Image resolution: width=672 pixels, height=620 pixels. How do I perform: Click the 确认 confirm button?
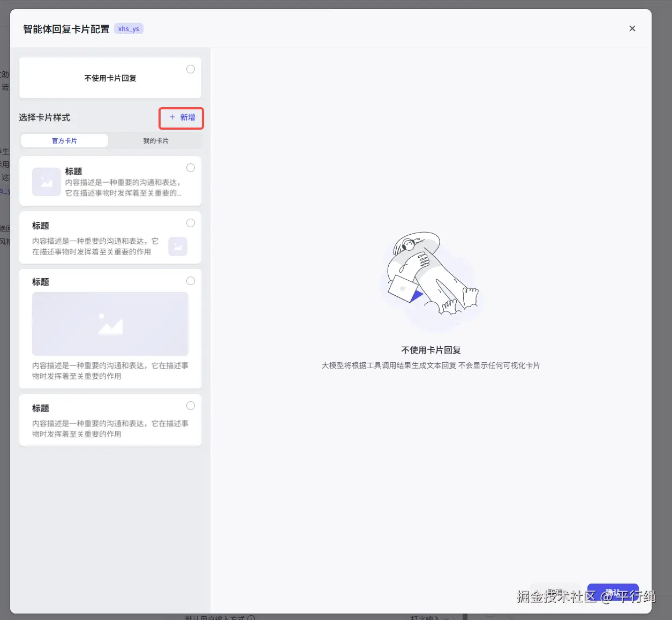pos(613,592)
